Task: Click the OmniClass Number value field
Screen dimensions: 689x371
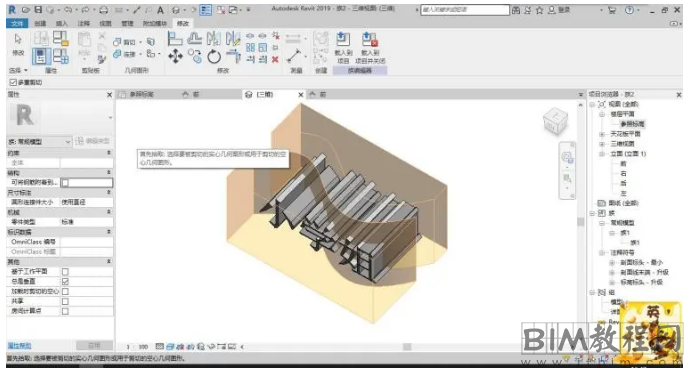Action: 86,242
